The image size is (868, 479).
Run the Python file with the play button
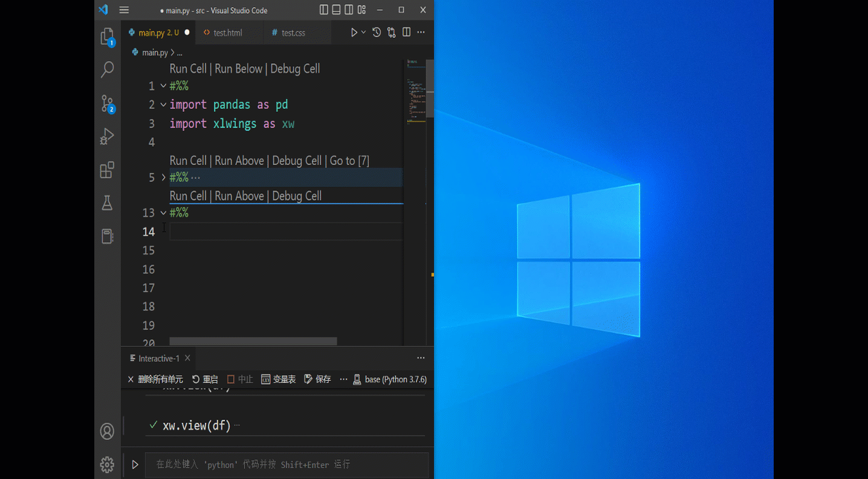click(354, 32)
